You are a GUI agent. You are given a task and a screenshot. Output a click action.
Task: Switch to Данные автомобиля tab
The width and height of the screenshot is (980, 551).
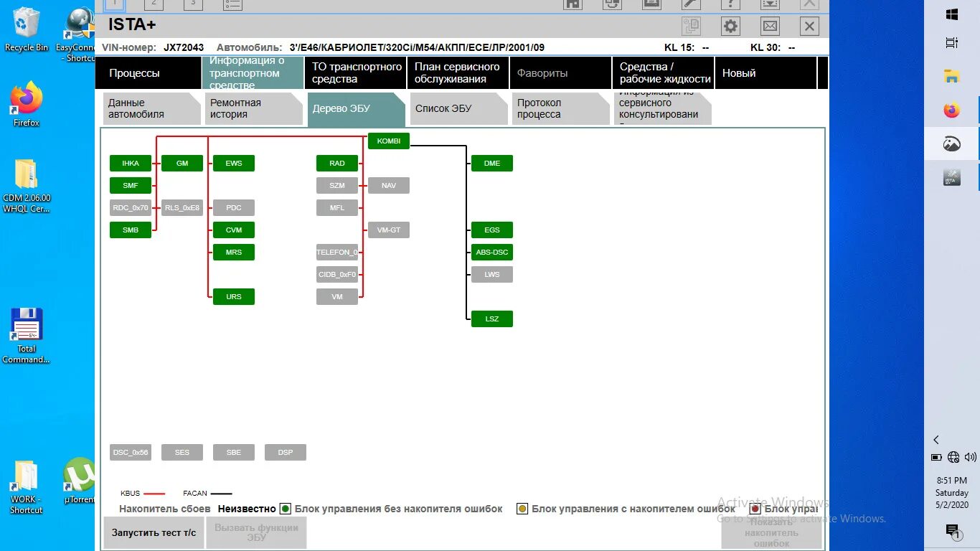(151, 108)
